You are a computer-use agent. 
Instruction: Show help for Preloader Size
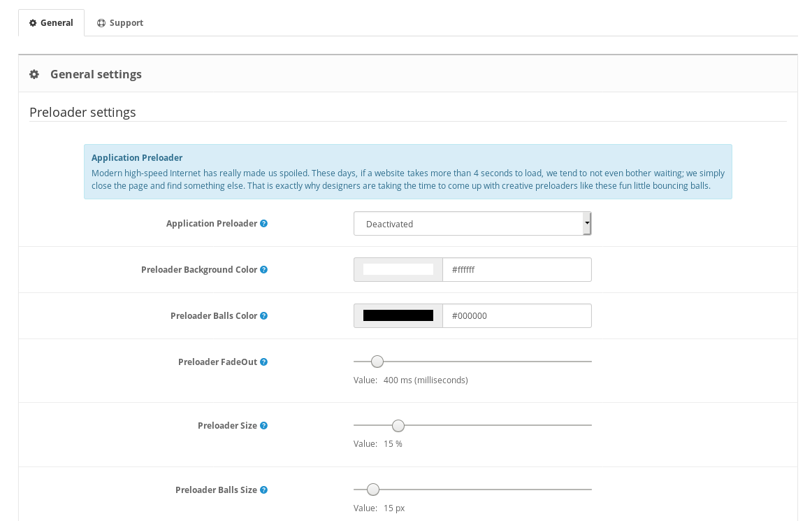[x=263, y=426]
